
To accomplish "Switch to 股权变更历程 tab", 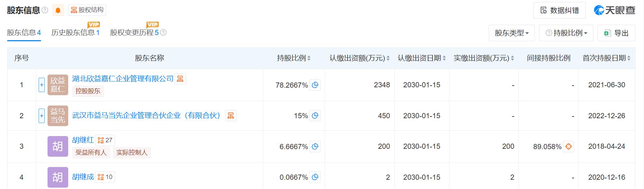I will pos(134,33).
